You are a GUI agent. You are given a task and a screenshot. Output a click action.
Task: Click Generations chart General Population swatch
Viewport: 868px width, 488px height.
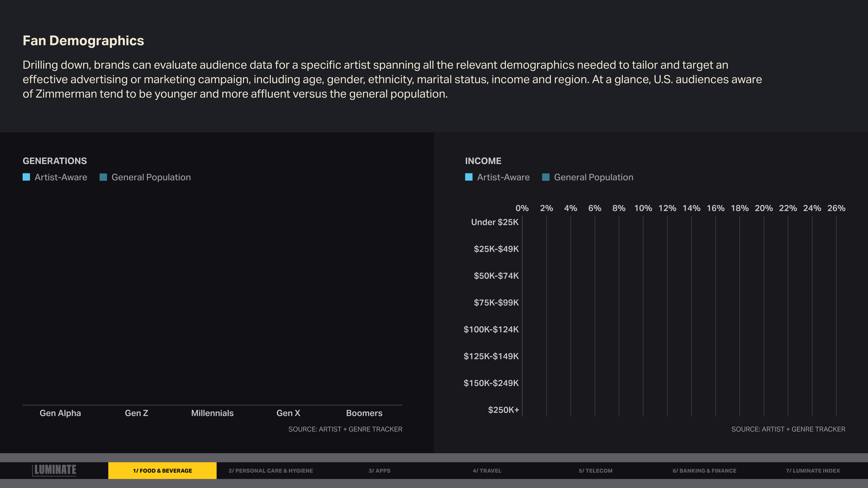click(x=103, y=177)
